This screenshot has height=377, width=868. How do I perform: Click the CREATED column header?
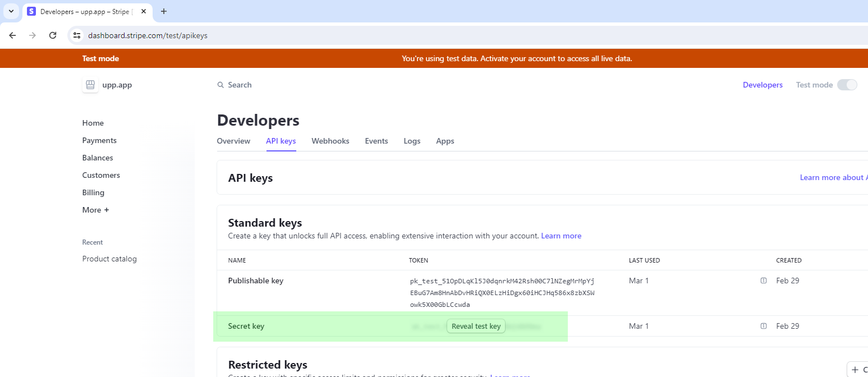click(789, 260)
